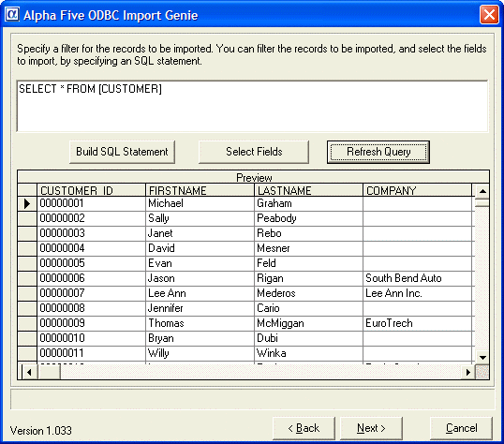Click the vertical scrollbar thumb
This screenshot has height=444, width=504.
(482, 202)
